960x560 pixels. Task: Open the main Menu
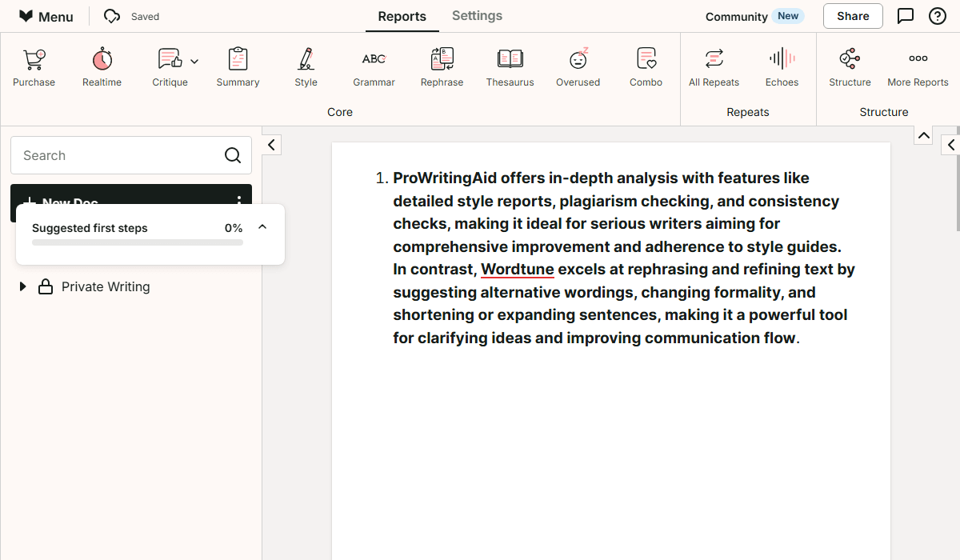46,16
